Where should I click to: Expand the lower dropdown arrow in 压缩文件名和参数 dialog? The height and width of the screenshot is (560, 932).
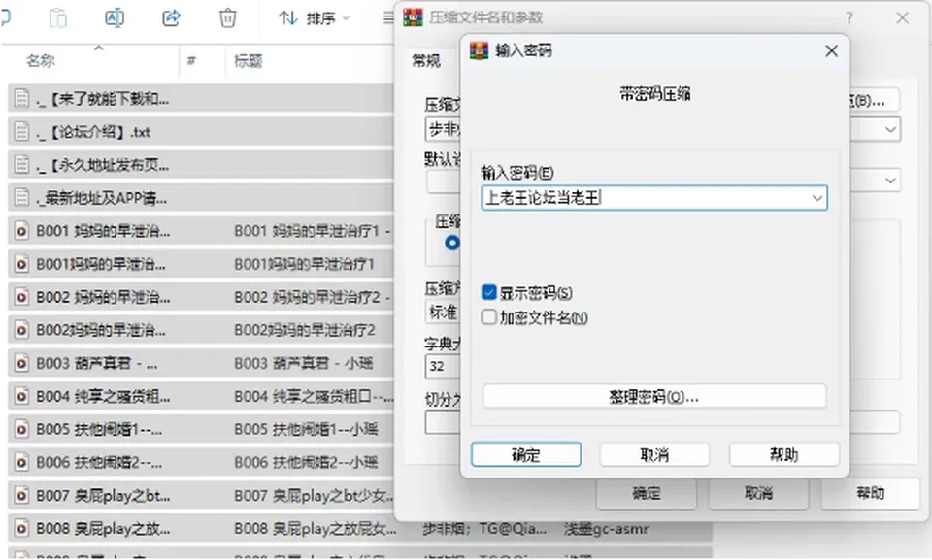click(x=890, y=181)
